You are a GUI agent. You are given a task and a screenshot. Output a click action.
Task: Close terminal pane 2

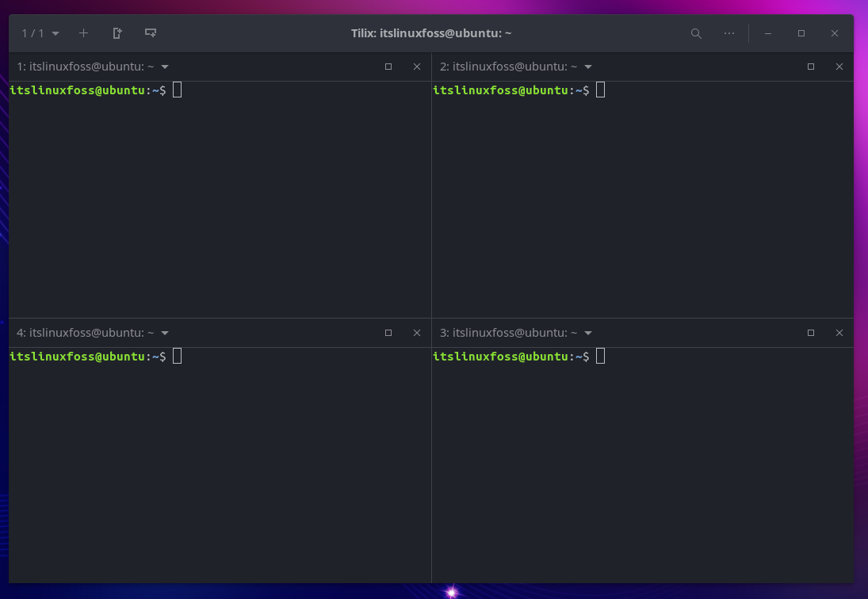coord(839,67)
